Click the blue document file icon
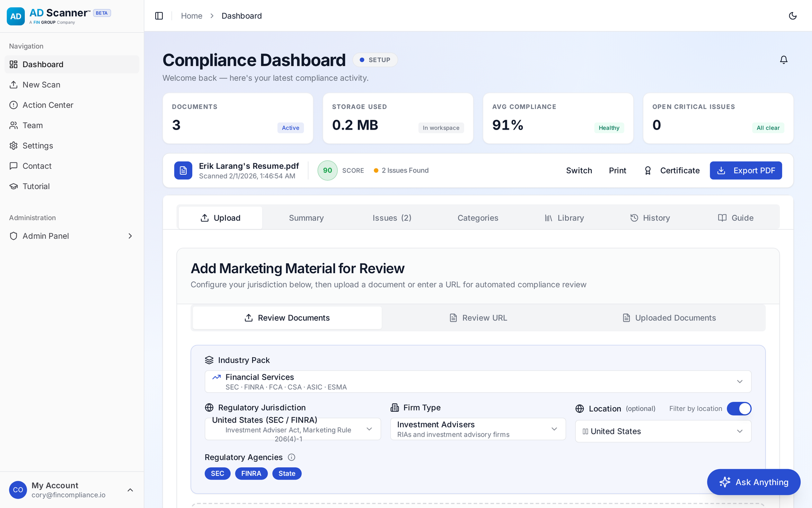The width and height of the screenshot is (812, 508). point(183,170)
